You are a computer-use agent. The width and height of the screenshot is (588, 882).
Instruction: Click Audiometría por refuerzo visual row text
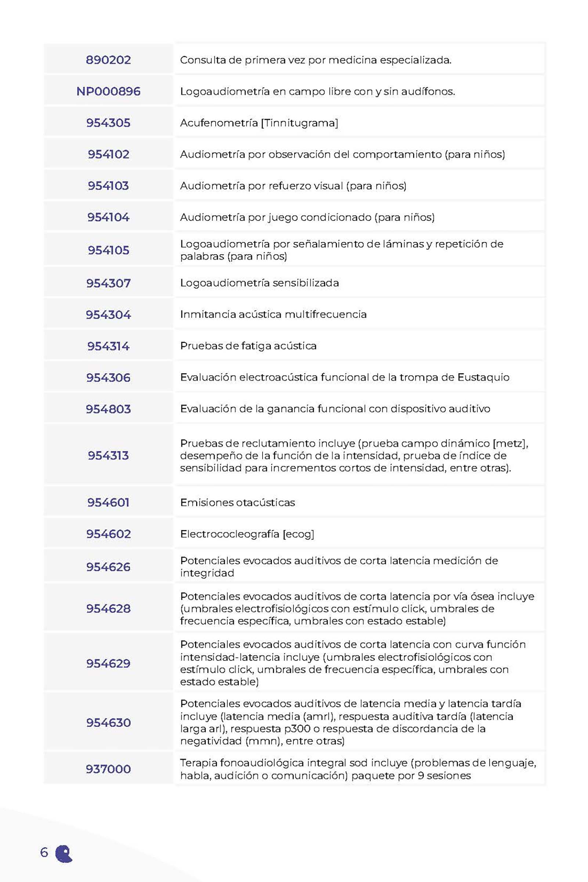pos(293,186)
